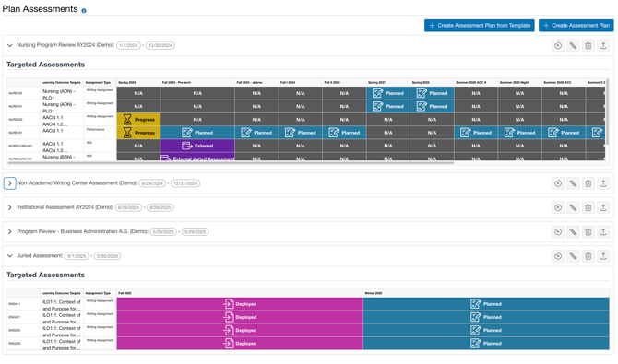
Task: Click the Spring 2024 column header
Action: point(138,82)
